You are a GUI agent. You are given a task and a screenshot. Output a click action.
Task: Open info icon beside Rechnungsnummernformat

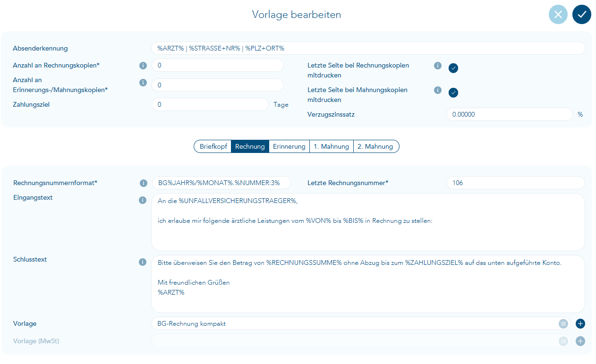143,183
